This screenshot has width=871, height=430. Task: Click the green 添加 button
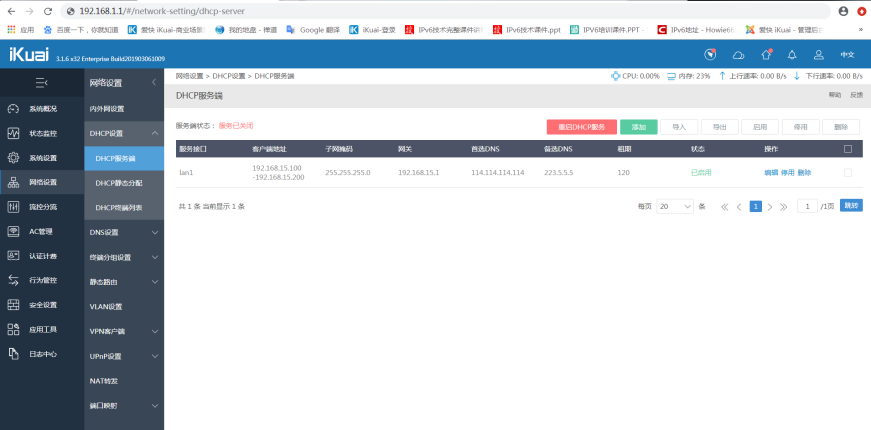639,127
